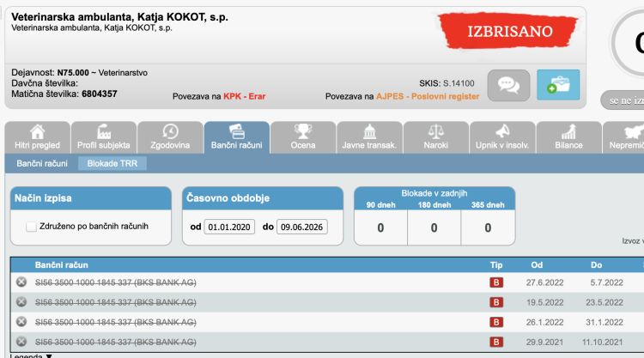Click the X icon on the 29.9.2021 row
This screenshot has height=358, width=644.
click(x=21, y=341)
